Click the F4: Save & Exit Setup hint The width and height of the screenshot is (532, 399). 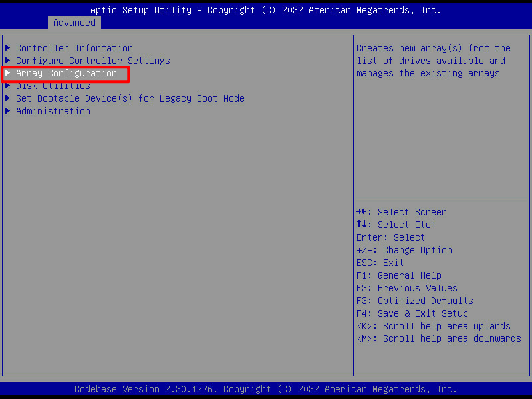point(412,313)
